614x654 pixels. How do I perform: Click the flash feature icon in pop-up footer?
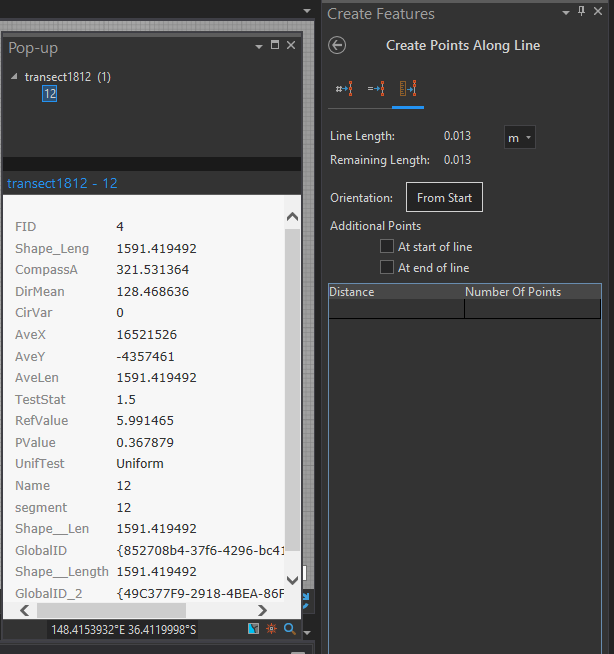[272, 628]
